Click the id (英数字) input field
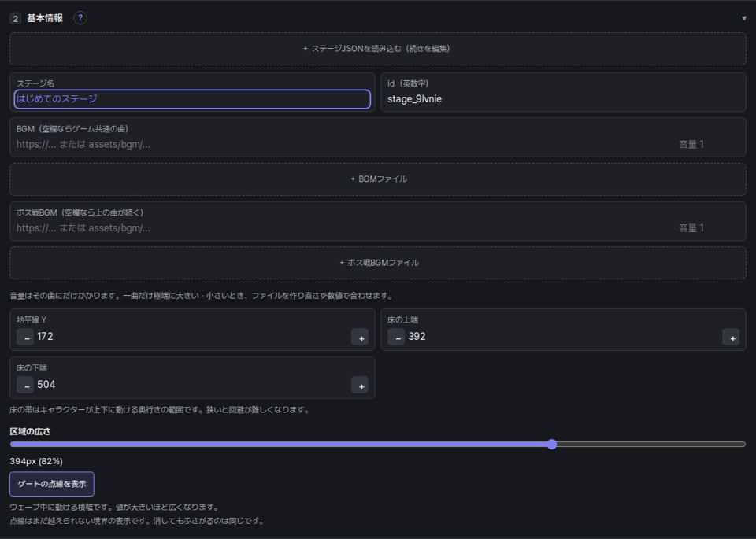The width and height of the screenshot is (756, 539). (x=563, y=98)
